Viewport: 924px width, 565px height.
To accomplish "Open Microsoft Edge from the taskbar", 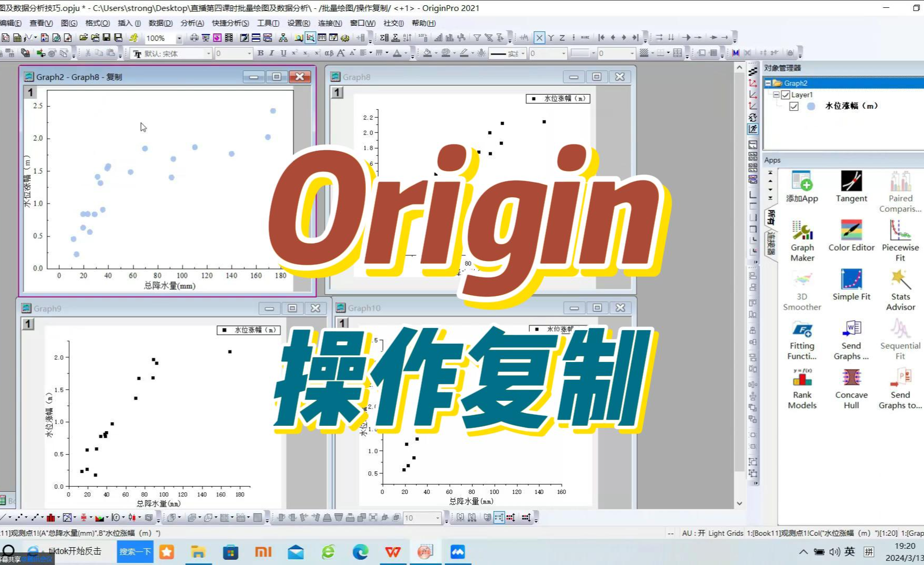I will 360,552.
